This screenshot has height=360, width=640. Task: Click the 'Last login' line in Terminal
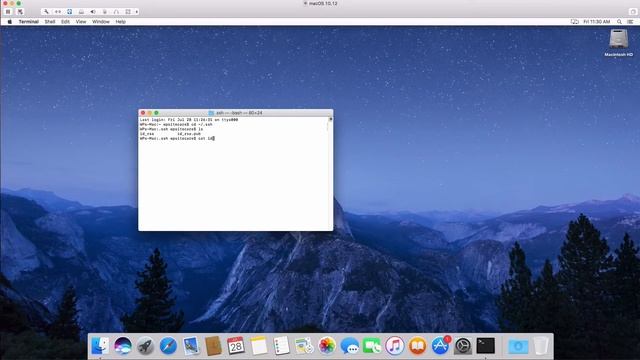click(x=189, y=120)
